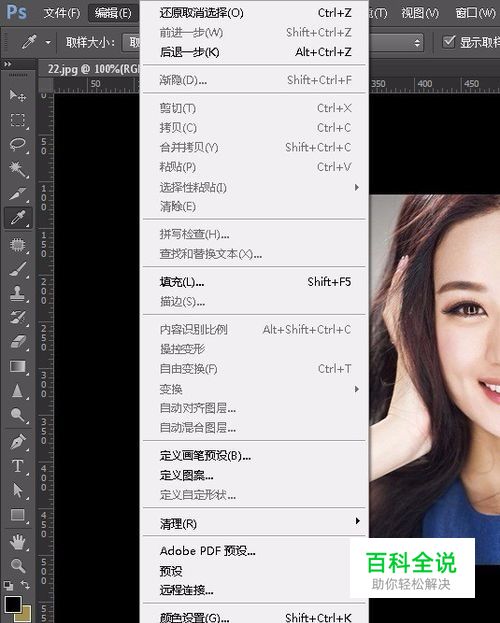Screen dimensions: 500x623
Task: Click the 查找和替换文本(X)... menu item
Action: [254, 254]
